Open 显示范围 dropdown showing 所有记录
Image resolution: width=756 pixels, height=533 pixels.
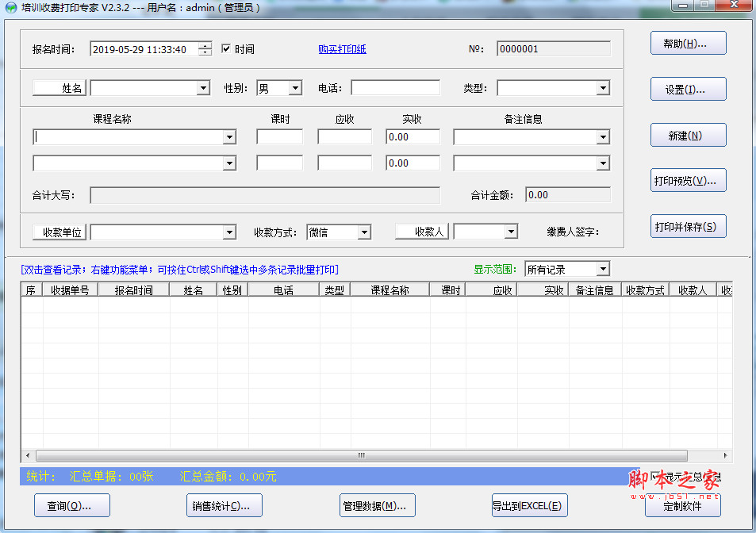click(603, 269)
